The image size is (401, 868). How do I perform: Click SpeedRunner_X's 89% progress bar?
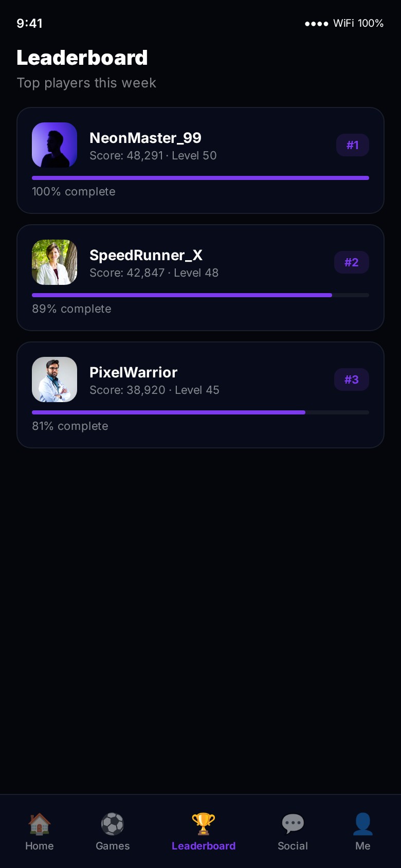[200, 295]
